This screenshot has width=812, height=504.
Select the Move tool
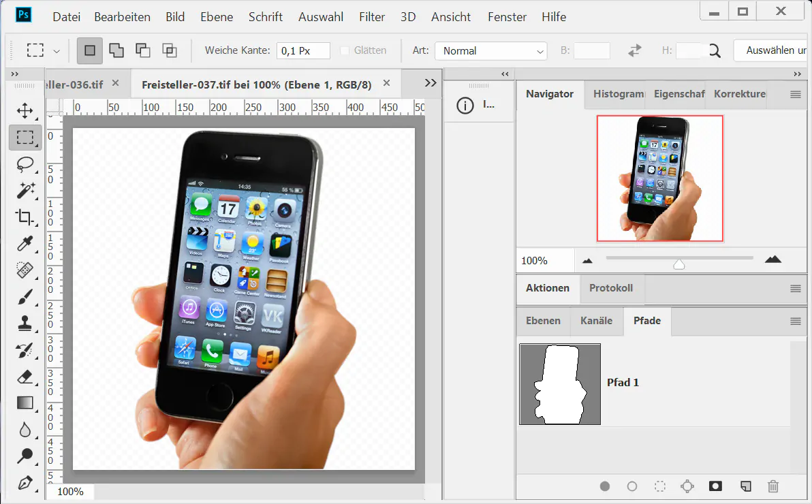point(25,111)
